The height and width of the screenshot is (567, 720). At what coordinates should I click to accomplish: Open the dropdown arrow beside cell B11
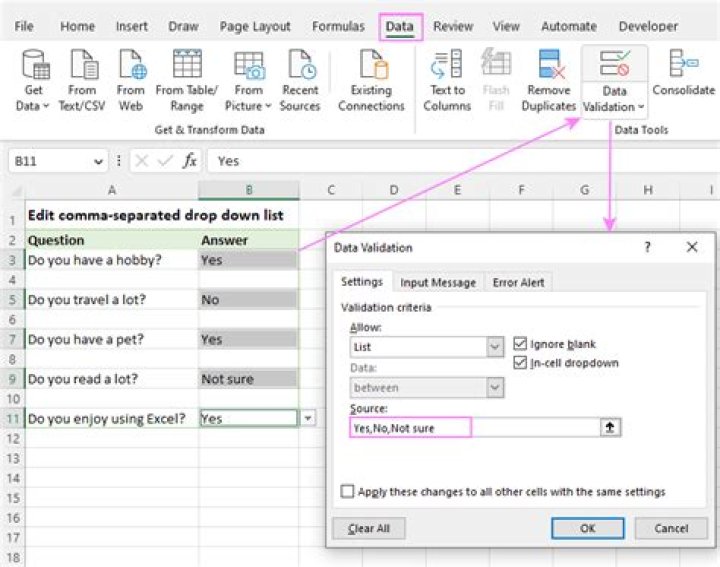coord(308,419)
